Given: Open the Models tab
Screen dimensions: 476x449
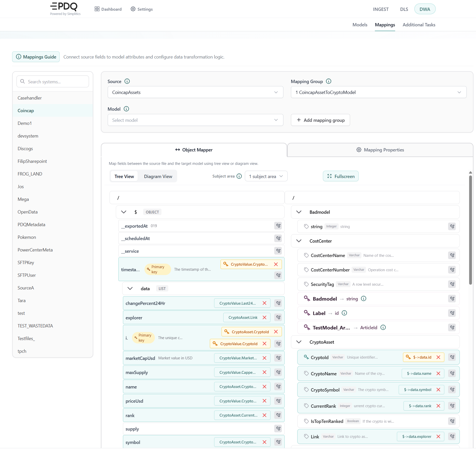Looking at the screenshot, I should 360,25.
